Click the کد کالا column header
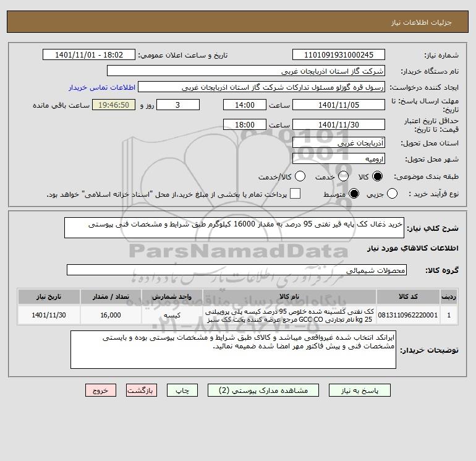 click(x=408, y=296)
